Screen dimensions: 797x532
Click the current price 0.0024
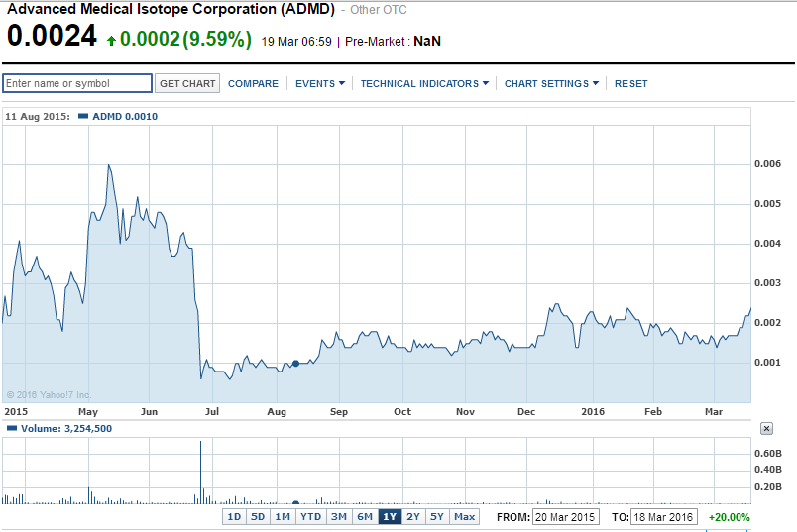(52, 36)
